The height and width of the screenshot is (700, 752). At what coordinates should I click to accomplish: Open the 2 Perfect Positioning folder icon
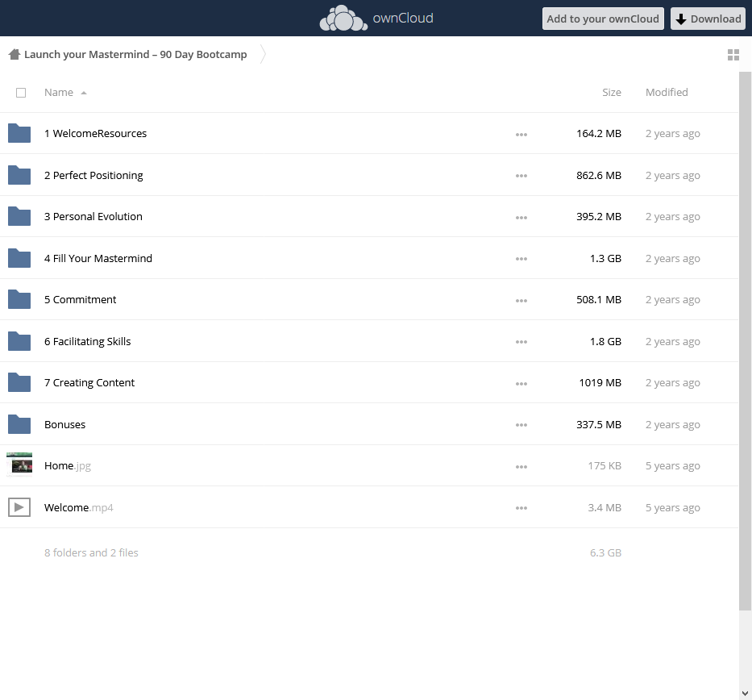pyautogui.click(x=19, y=175)
